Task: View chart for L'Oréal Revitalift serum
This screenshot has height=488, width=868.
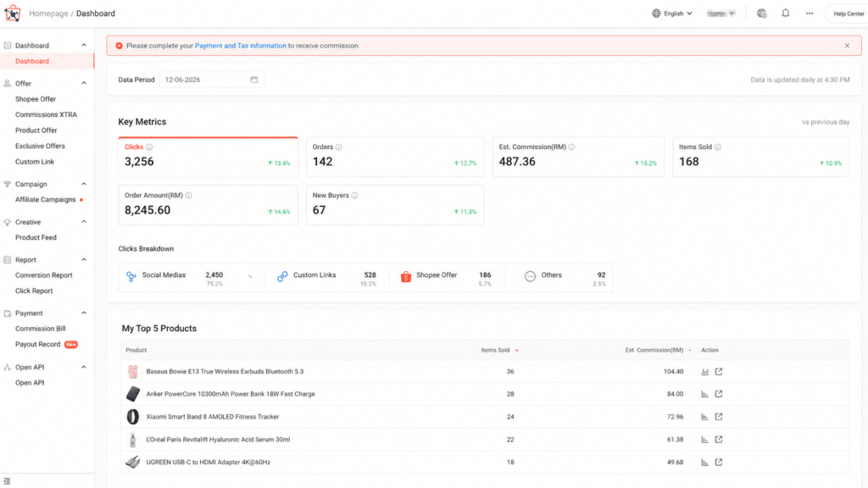Action: (704, 440)
